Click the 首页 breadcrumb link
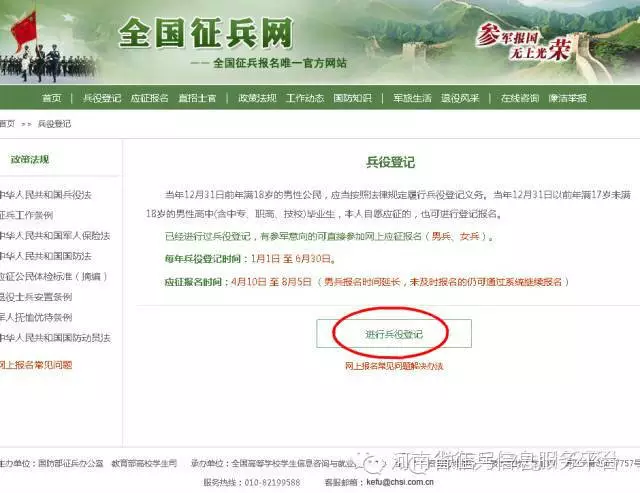Screen dimensions: 640x493 click(7, 124)
